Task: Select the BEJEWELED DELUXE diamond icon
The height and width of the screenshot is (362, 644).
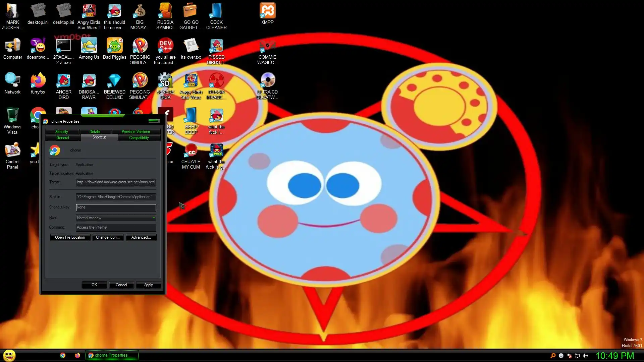Action: coord(114,81)
